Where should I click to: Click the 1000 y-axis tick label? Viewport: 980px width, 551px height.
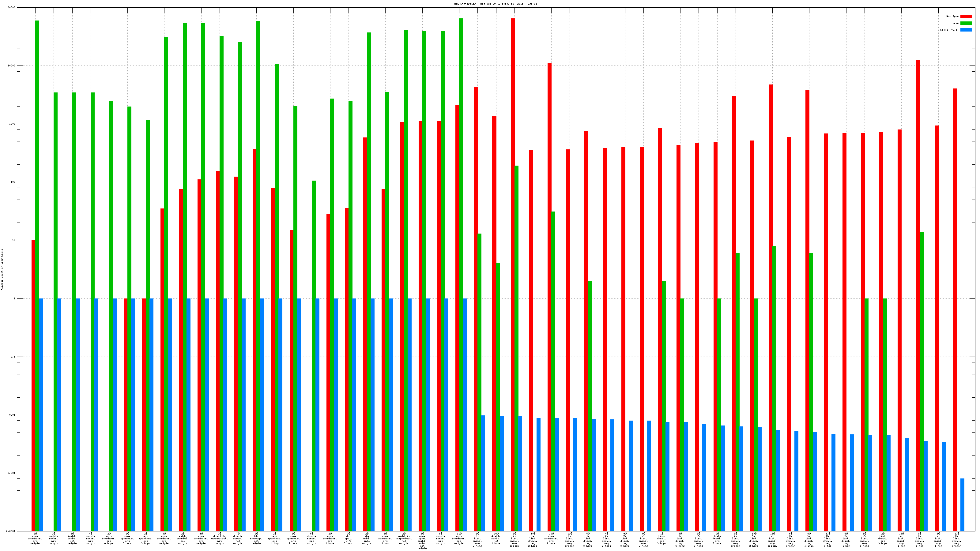click(12, 124)
